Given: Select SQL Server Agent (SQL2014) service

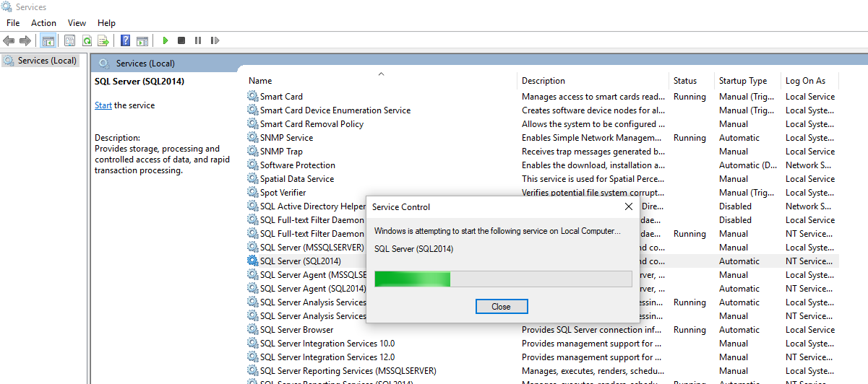Looking at the screenshot, I should (313, 289).
